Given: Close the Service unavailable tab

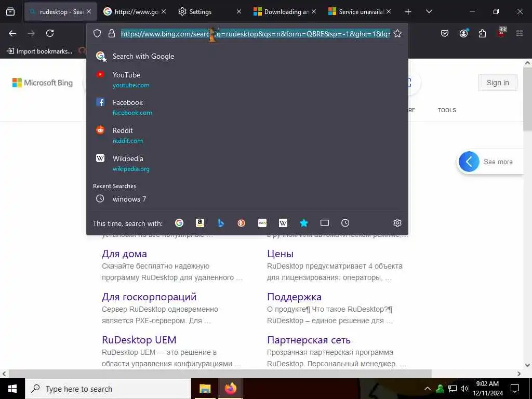Looking at the screenshot, I should tap(389, 12).
